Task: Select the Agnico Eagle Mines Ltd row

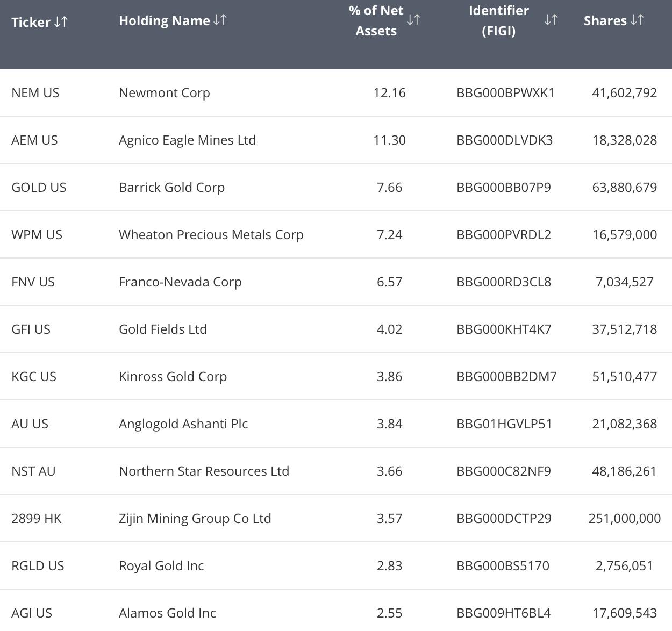Action: pos(336,140)
